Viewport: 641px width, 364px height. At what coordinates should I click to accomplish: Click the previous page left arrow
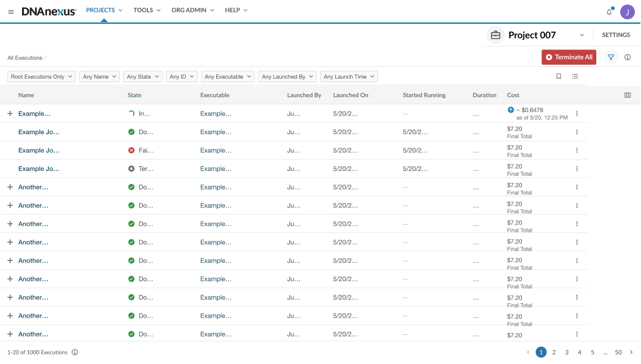pos(528,353)
